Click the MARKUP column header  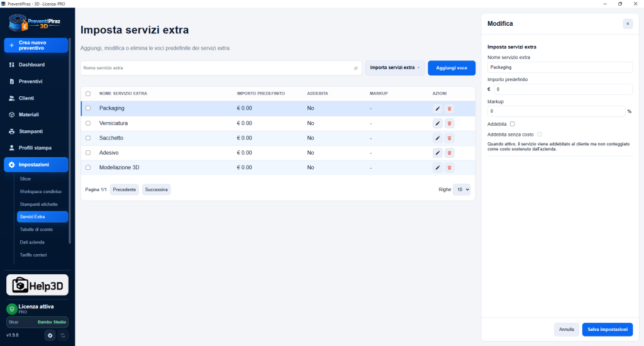[x=379, y=94]
